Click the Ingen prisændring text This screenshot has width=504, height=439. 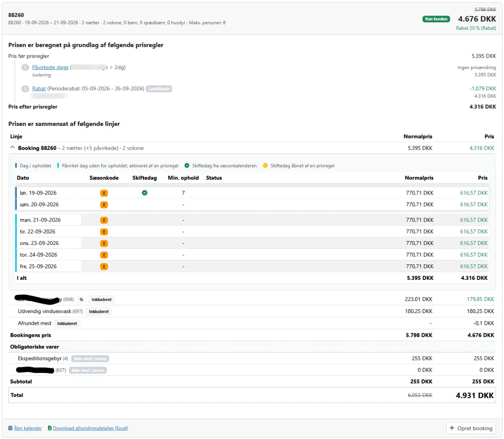[x=476, y=67]
